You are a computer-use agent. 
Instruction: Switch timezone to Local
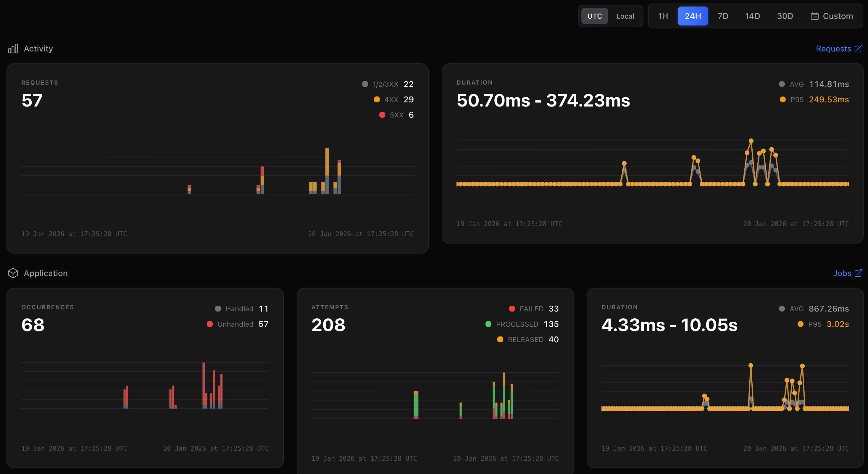[x=625, y=16]
